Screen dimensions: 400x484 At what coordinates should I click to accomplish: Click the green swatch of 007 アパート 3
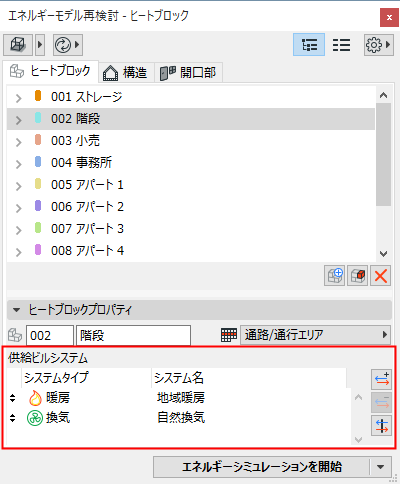[x=38, y=228]
